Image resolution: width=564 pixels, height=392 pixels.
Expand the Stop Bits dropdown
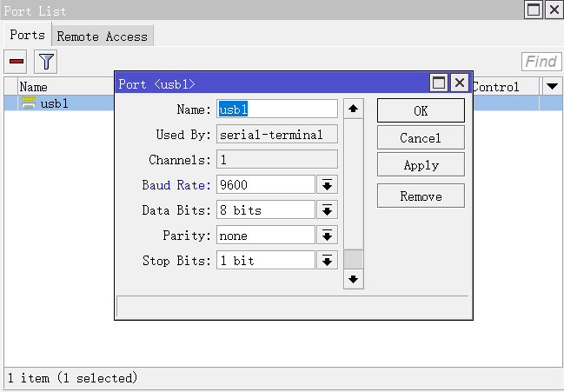coord(328,261)
